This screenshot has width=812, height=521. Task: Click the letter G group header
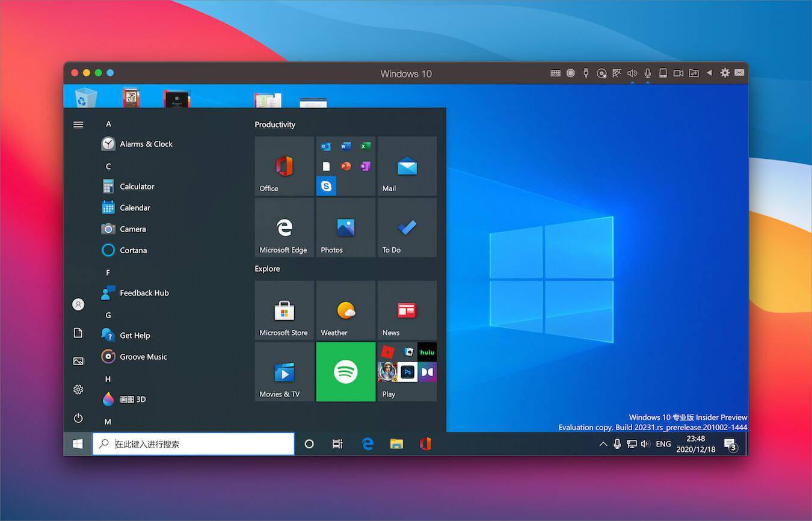[x=108, y=315]
